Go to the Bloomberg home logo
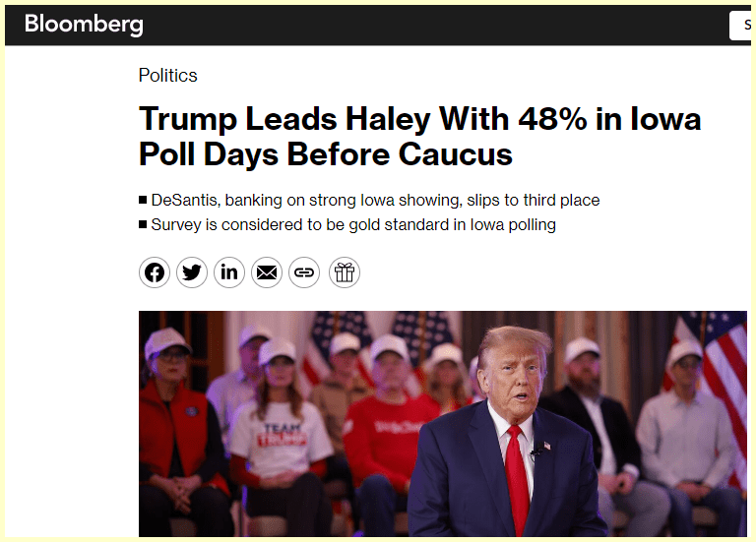Screen dimensions: 756x542 [x=84, y=25]
